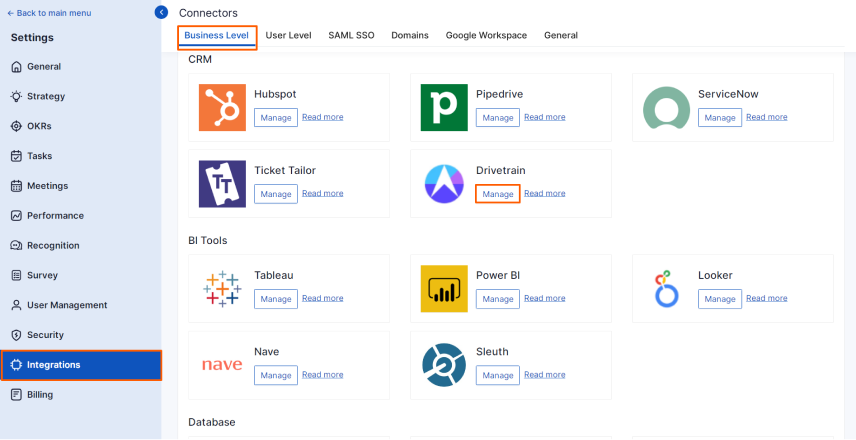Open the Google Workspace tab
Screen dimensions: 856x440
click(486, 35)
